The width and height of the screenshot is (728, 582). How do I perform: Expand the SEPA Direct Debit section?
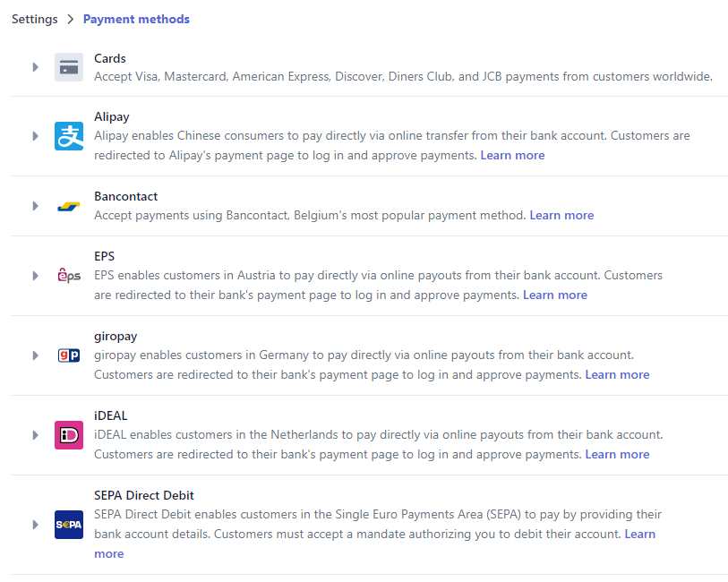[x=35, y=524]
